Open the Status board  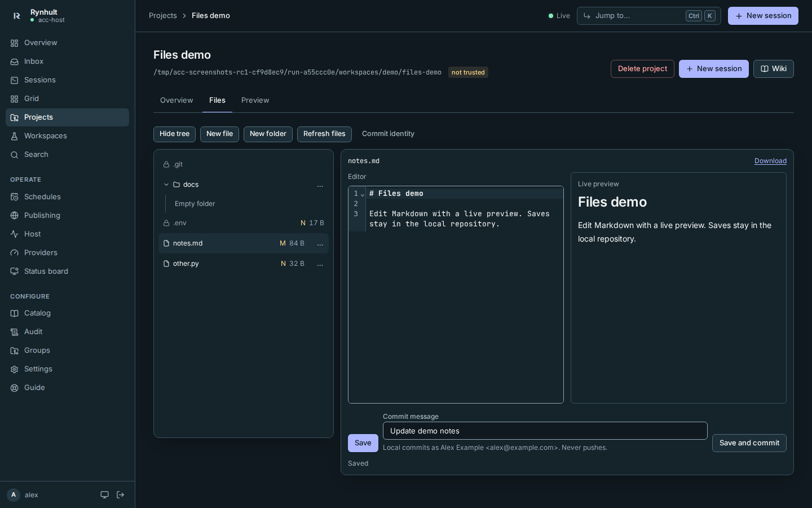(67, 271)
